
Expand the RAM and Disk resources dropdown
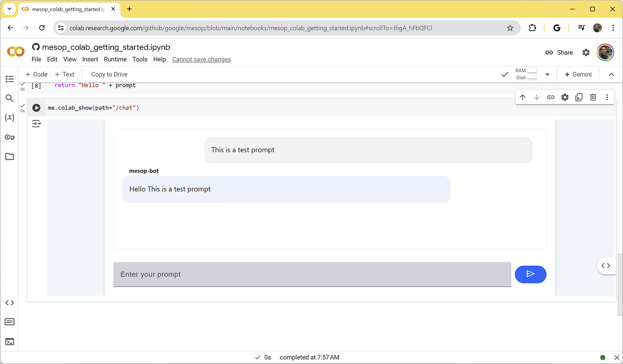[x=547, y=74]
